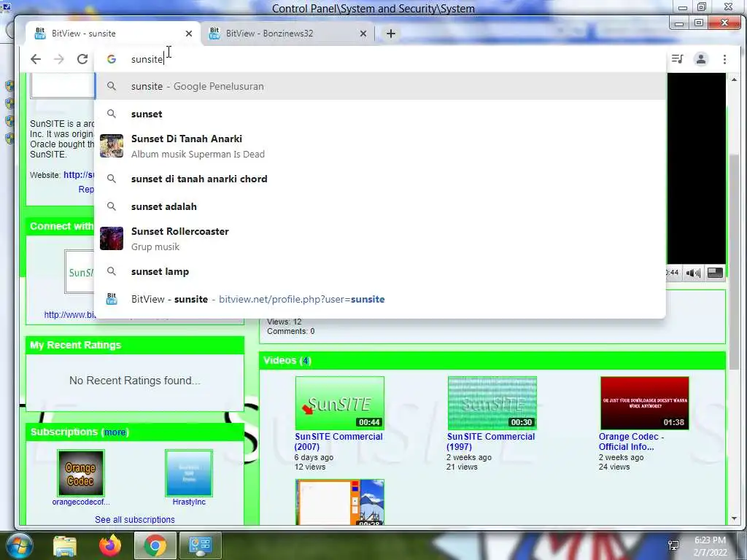Open SunSITE Commercial (1997) thumbnail
747x560 pixels.
492,402
